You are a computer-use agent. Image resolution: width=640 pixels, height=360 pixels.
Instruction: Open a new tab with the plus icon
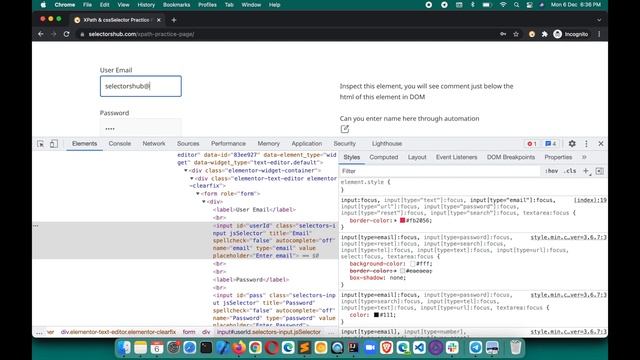173,20
